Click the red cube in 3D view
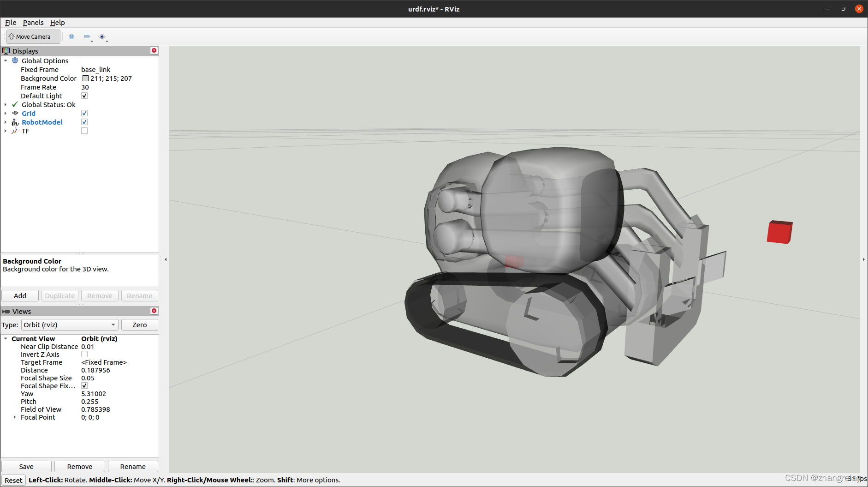 tap(779, 232)
